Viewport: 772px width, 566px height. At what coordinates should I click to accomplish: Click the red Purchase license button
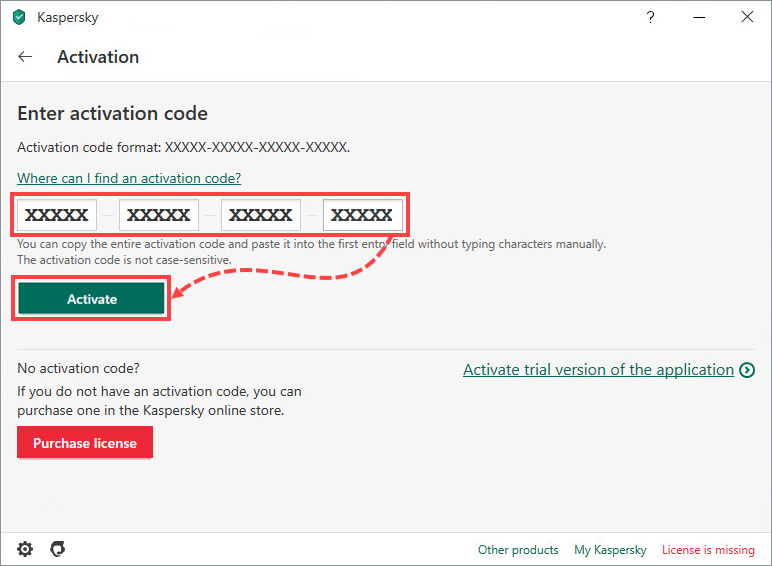85,443
